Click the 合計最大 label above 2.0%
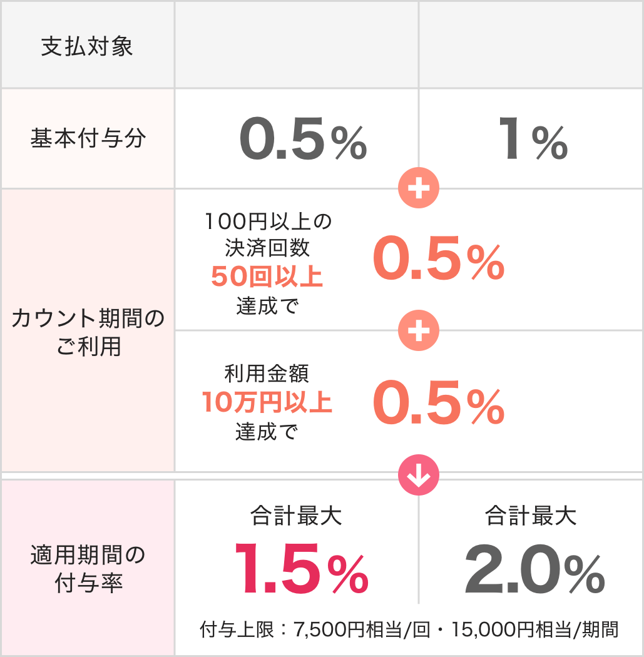The width and height of the screenshot is (644, 657). pyautogui.click(x=531, y=516)
